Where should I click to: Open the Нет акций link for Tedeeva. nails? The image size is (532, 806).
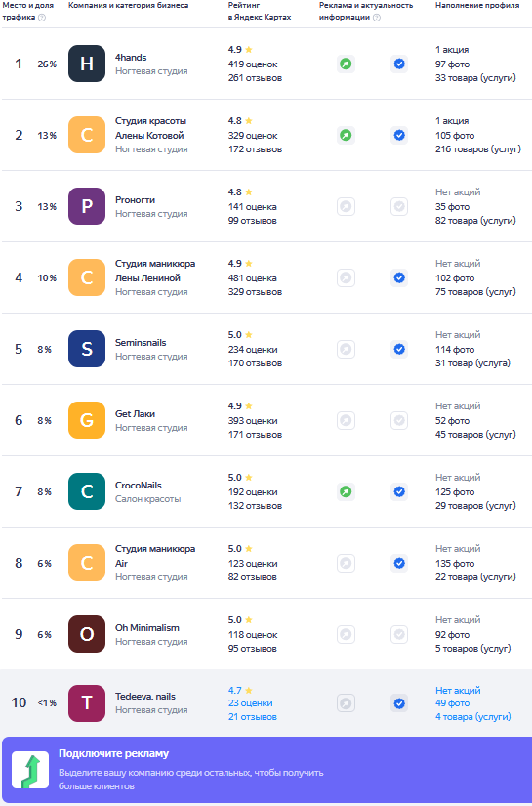458,691
